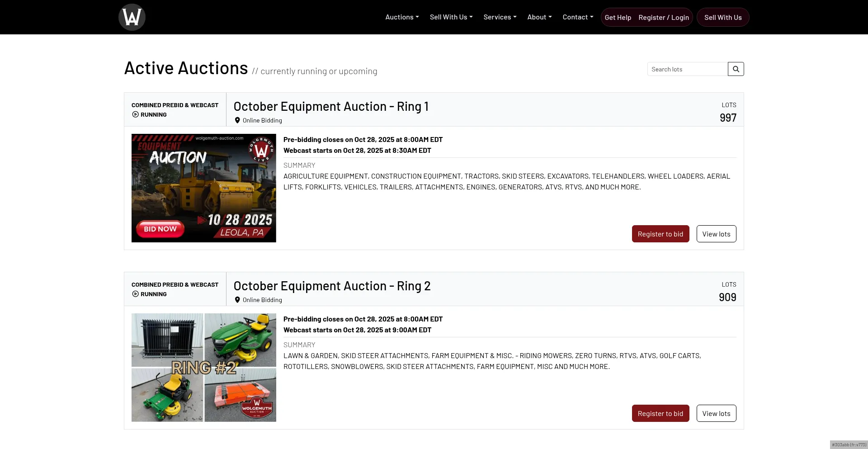The image size is (868, 449).
Task: Expand the Services dropdown
Action: (x=500, y=17)
